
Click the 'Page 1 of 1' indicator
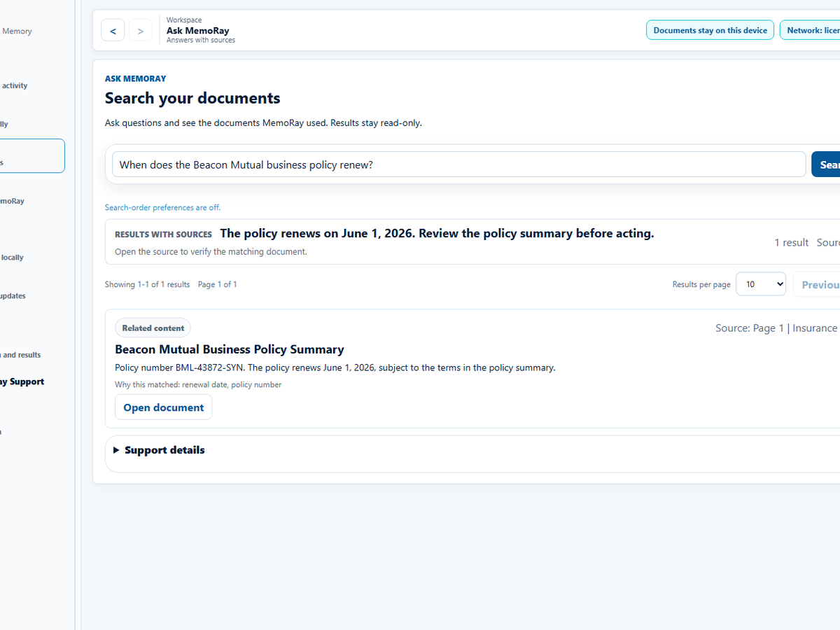(x=218, y=284)
